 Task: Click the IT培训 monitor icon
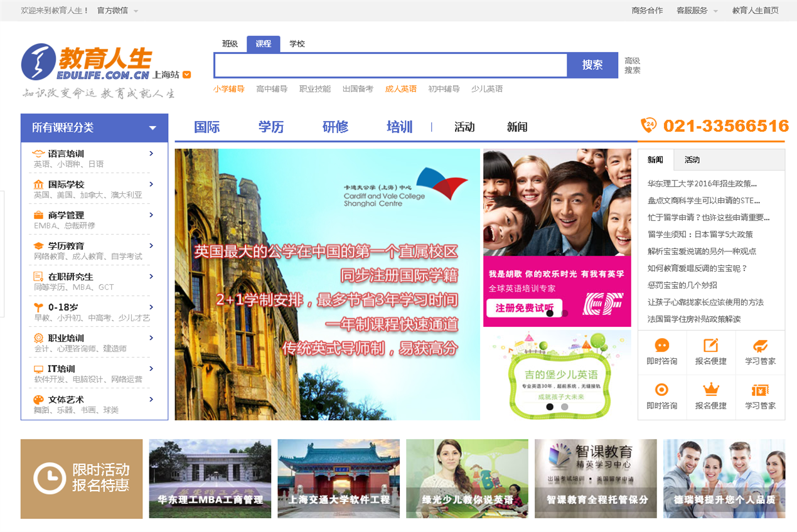[x=38, y=369]
